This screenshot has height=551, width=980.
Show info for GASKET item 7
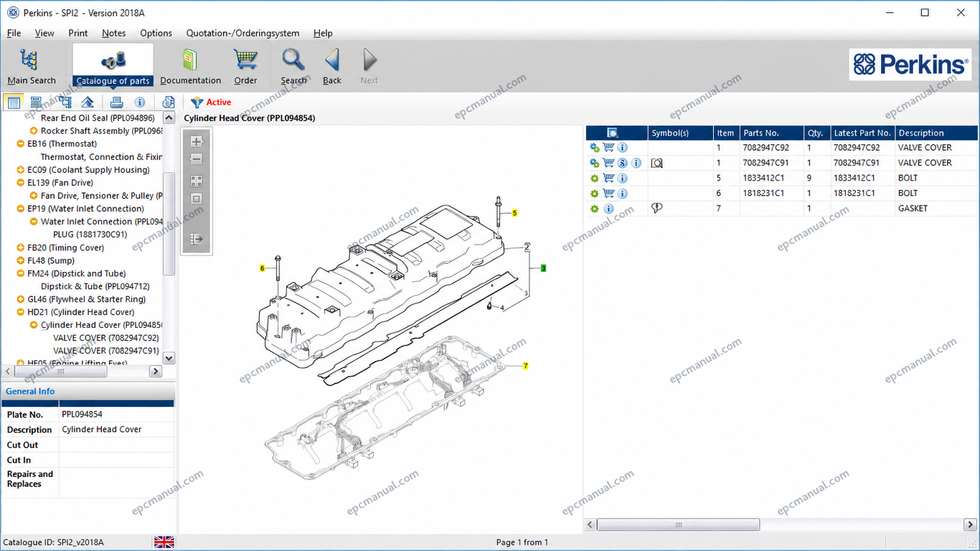click(608, 208)
